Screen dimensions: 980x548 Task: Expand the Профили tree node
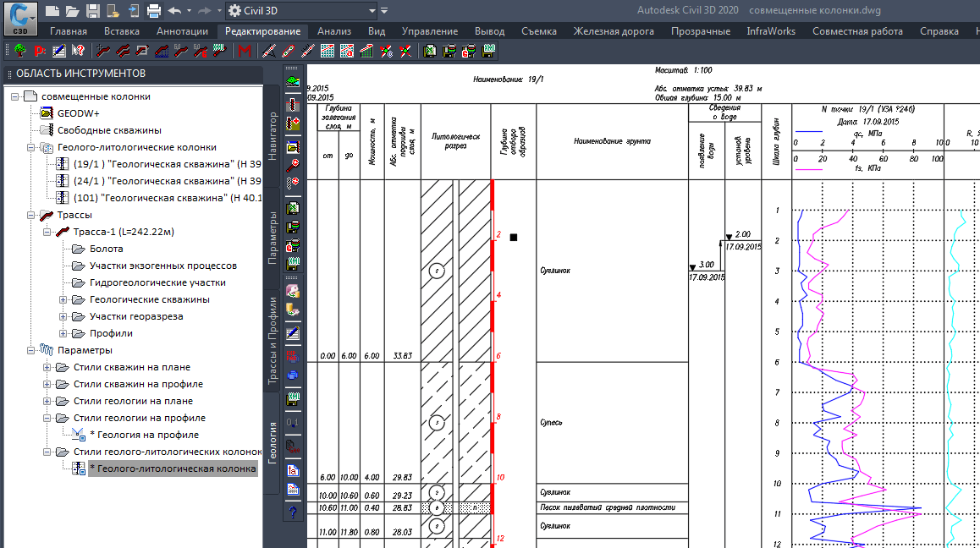coord(63,334)
